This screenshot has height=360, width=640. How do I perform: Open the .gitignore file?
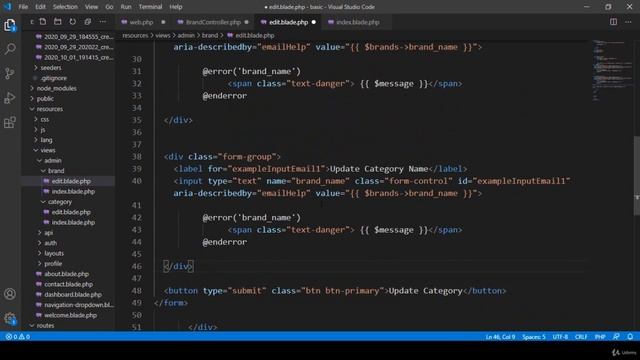point(53,78)
